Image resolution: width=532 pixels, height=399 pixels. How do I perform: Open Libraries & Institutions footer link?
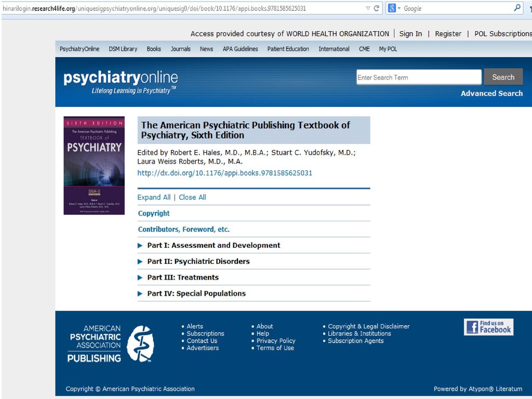pyautogui.click(x=360, y=334)
